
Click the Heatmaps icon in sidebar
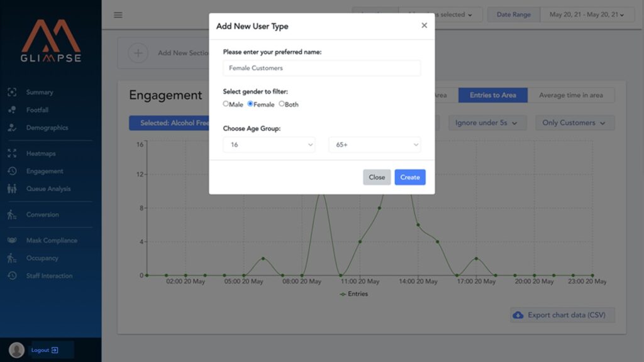12,153
